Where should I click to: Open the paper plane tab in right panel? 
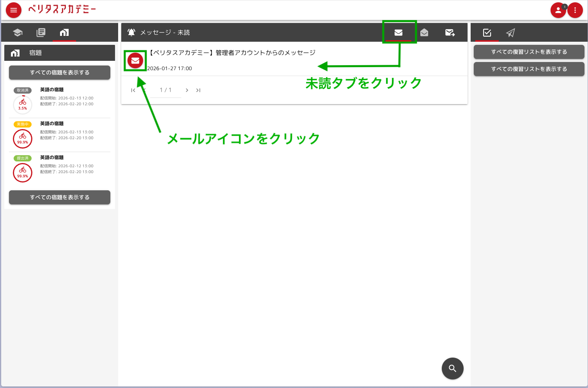pos(510,33)
